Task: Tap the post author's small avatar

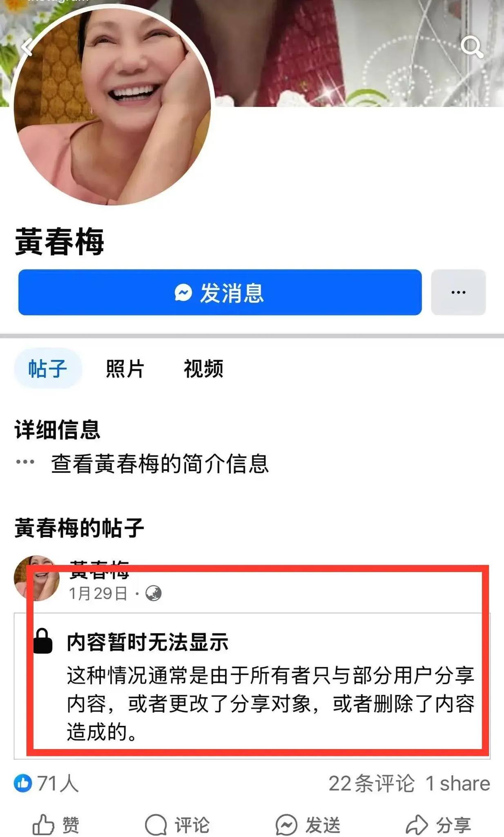Action: tap(37, 578)
